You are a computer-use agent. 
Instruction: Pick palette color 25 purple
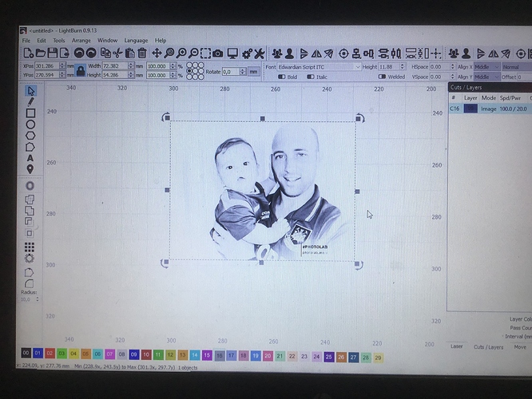pyautogui.click(x=328, y=357)
